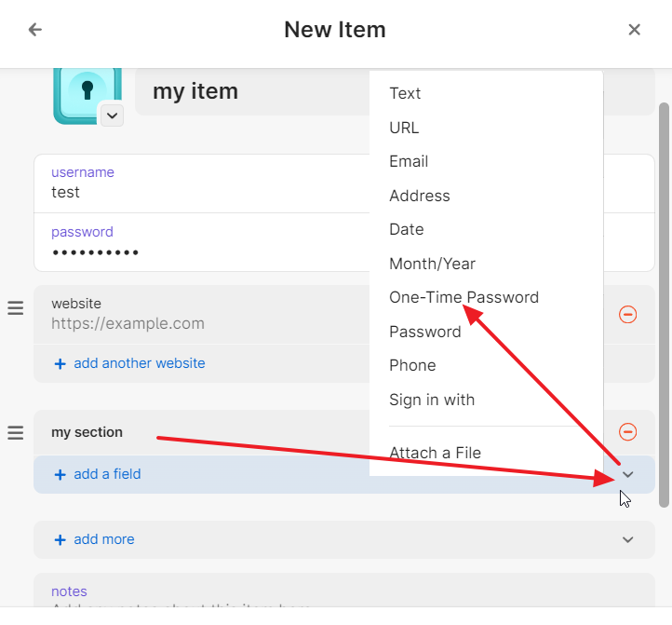The width and height of the screenshot is (672, 625).
Task: Click the my section drag handle
Action: point(16,432)
